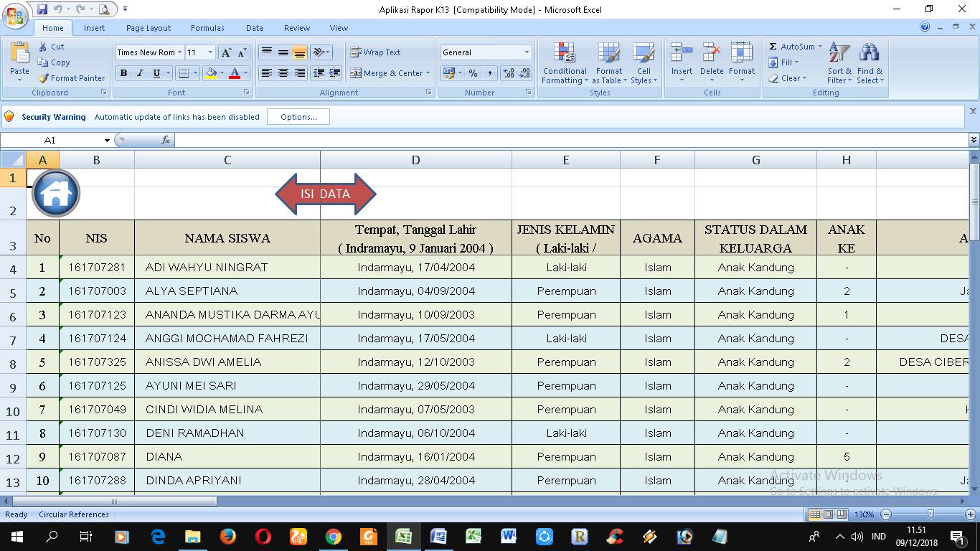Toggle Top Align for cell contents
The width and height of the screenshot is (980, 551).
click(x=267, y=52)
